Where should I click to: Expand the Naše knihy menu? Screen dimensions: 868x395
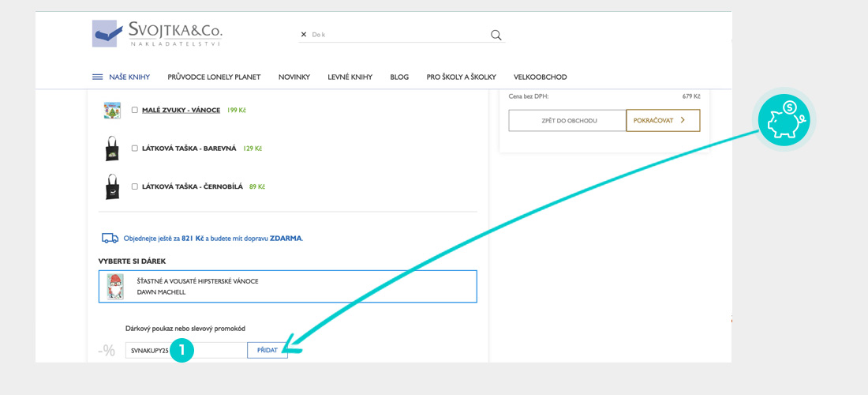pyautogui.click(x=129, y=77)
